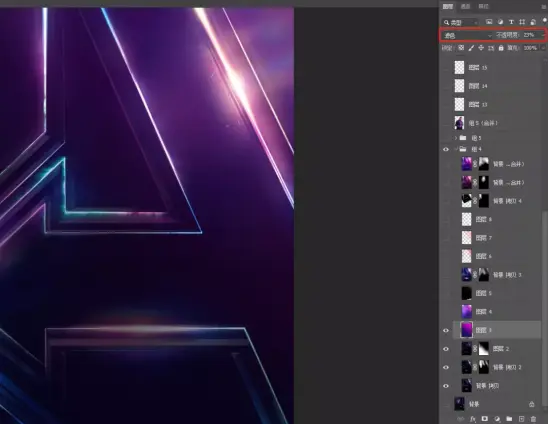Viewport: 548px width, 424px height.
Task: Select layer 图层 7
Action: tap(496, 238)
